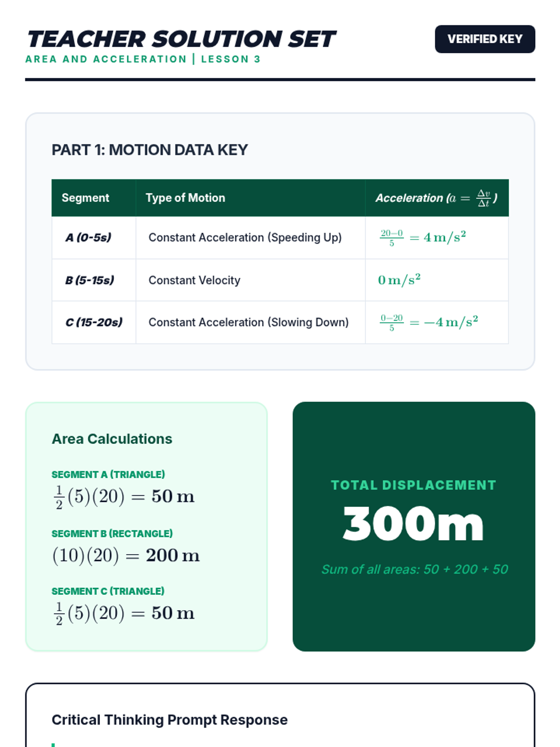Select the Area and Acceleration Lesson 3 subtitle
The width and height of the screenshot is (560, 747).
coord(143,59)
